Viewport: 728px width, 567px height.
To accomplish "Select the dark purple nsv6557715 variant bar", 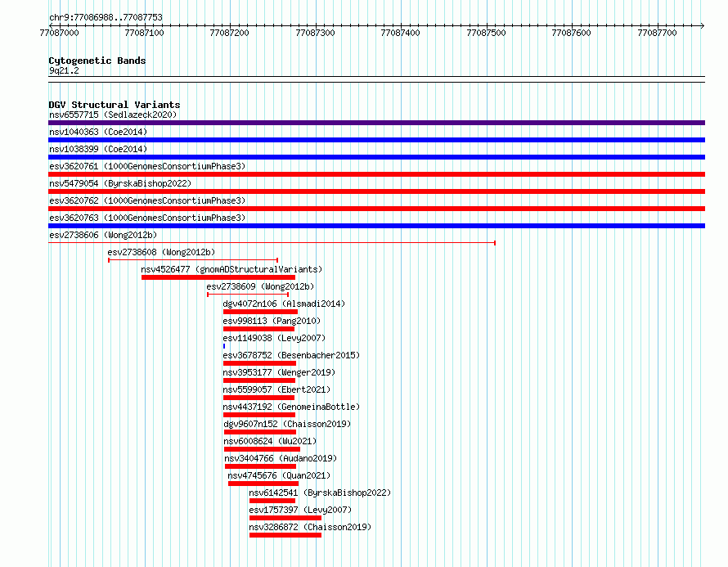I will click(x=376, y=123).
